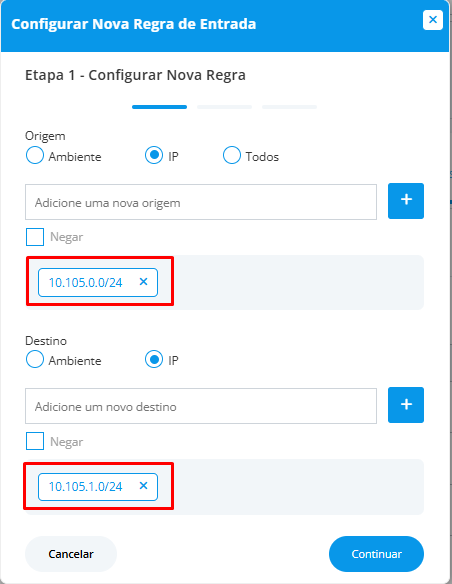452x584 pixels.
Task: Enable Negar checkbox for origin
Action: point(35,237)
